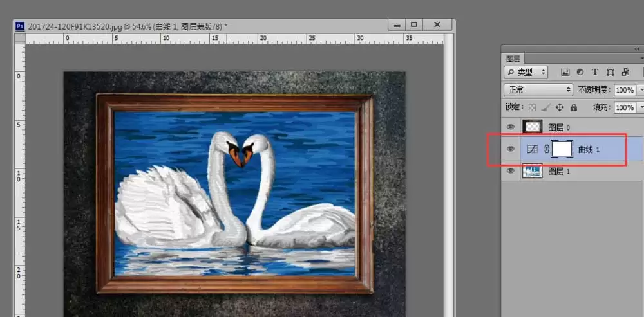The height and width of the screenshot is (317, 644).
Task: Filter layers by shape layer icon
Action: pyautogui.click(x=611, y=72)
